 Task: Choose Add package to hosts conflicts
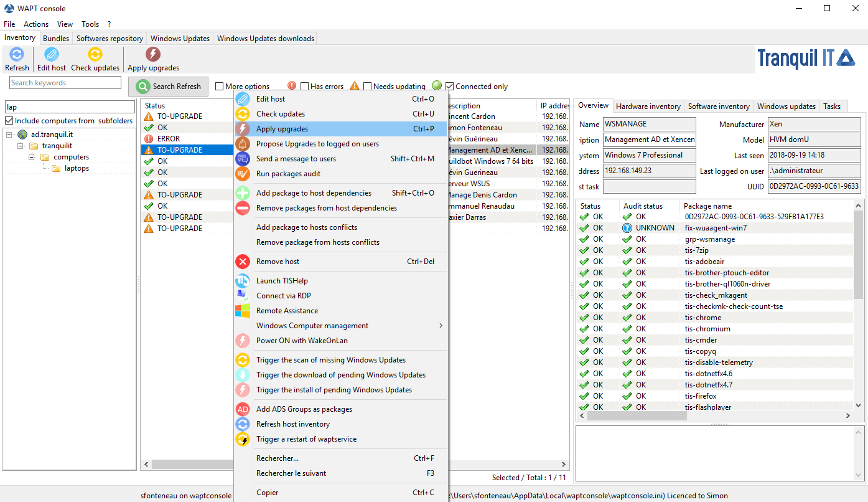[340, 227]
